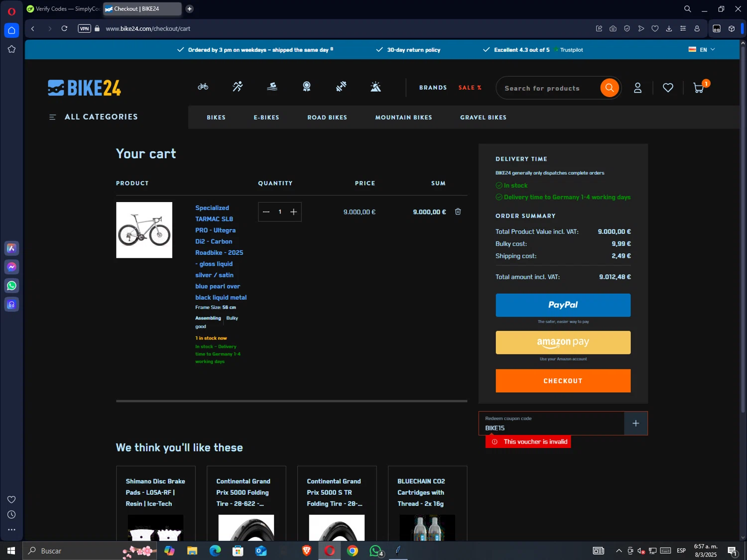
Task: Open Google Chrome from the taskbar
Action: pos(353,551)
